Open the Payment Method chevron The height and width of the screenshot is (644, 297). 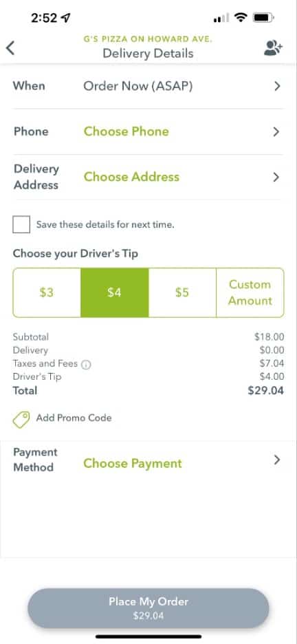(x=277, y=460)
